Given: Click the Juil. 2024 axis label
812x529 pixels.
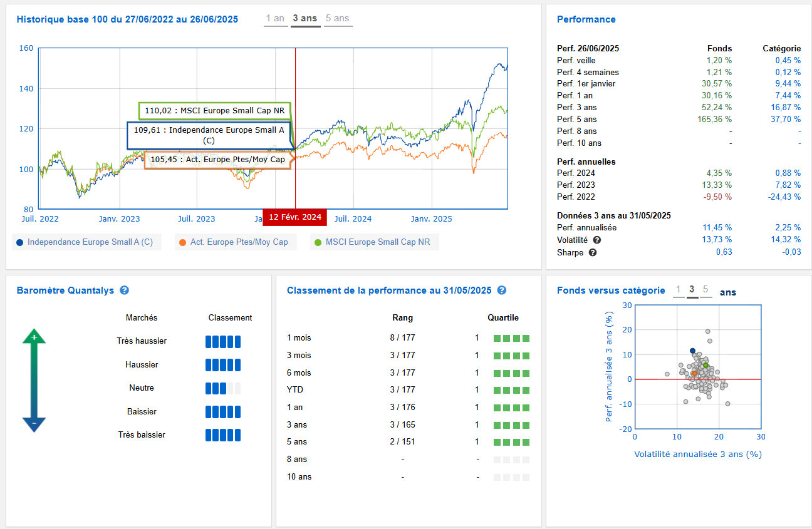Looking at the screenshot, I should pyautogui.click(x=353, y=219).
